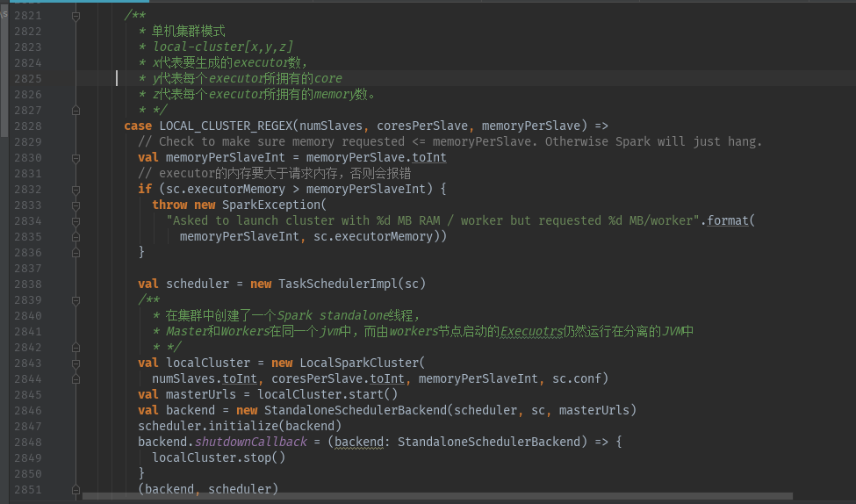The image size is (856, 504).
Task: Toggle fold marker at line 2830
Action: pos(76,158)
